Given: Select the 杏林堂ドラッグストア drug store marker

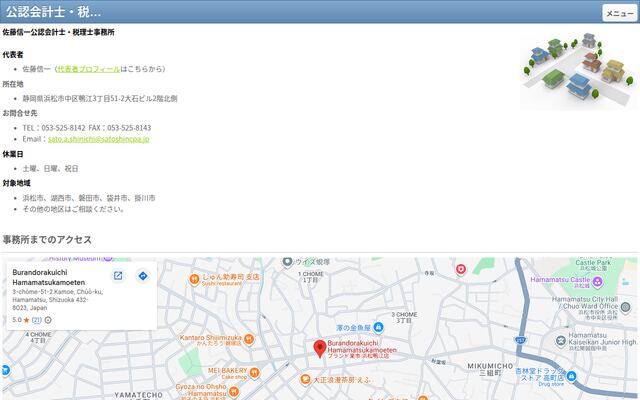Looking at the screenshot, I should tap(572, 376).
